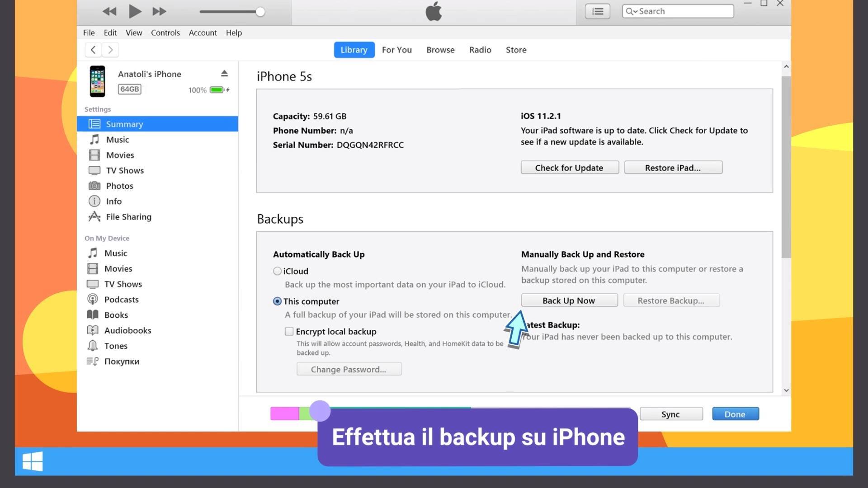868x488 pixels.
Task: Click the serial number DQGQN42RFRCC
Action: 370,145
